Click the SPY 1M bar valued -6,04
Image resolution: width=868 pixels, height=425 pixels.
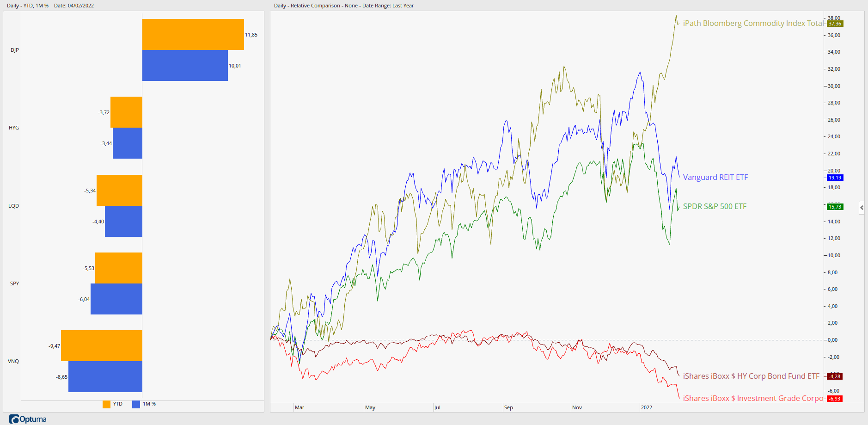[x=116, y=299]
